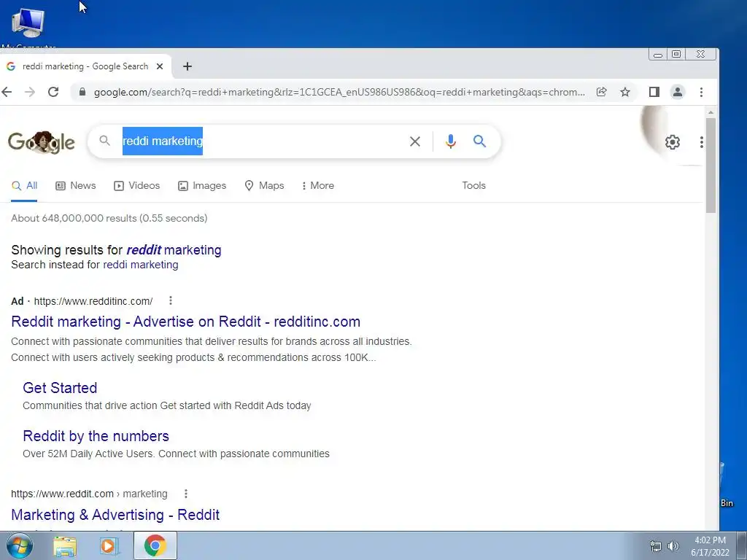Viewport: 747px width, 560px height.
Task: Switch to the Images tab
Action: pos(202,186)
